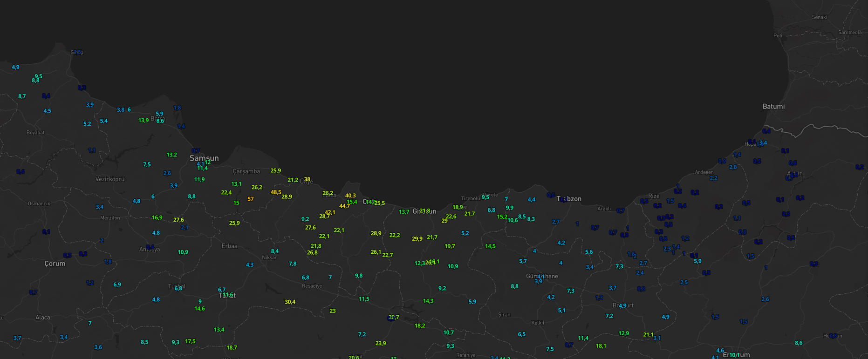Select the 48,5 station reading
The height and width of the screenshot is (359, 868).
pyautogui.click(x=276, y=192)
